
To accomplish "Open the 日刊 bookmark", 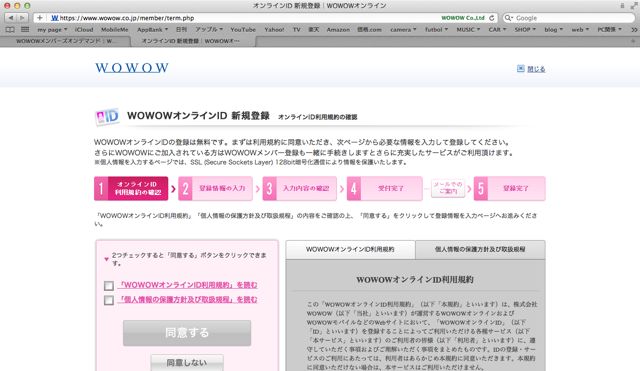I will [x=181, y=29].
